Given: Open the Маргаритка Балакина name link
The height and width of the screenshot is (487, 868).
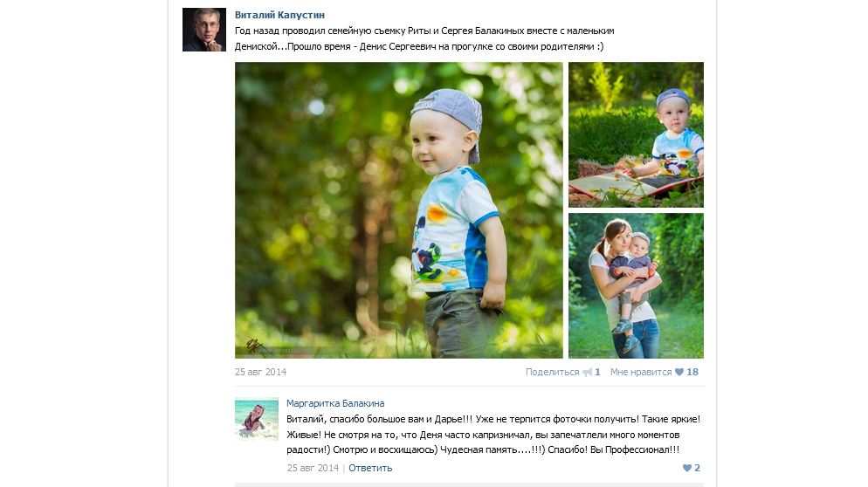Looking at the screenshot, I should (335, 403).
